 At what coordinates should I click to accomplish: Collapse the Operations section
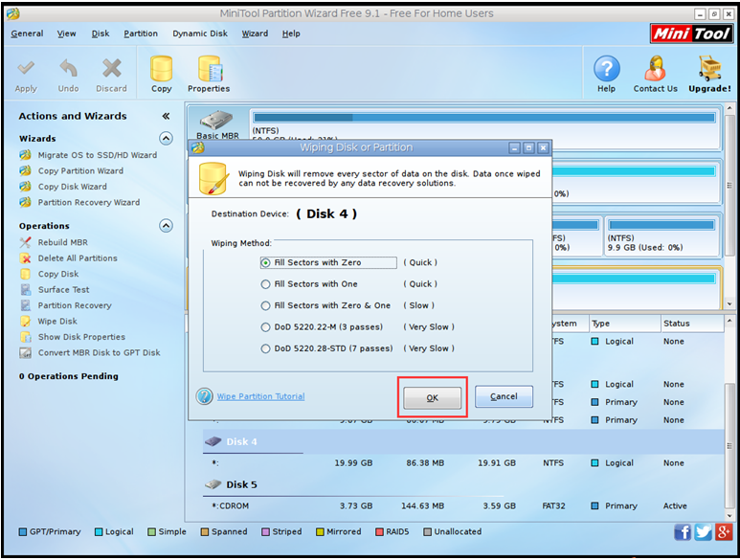166,226
